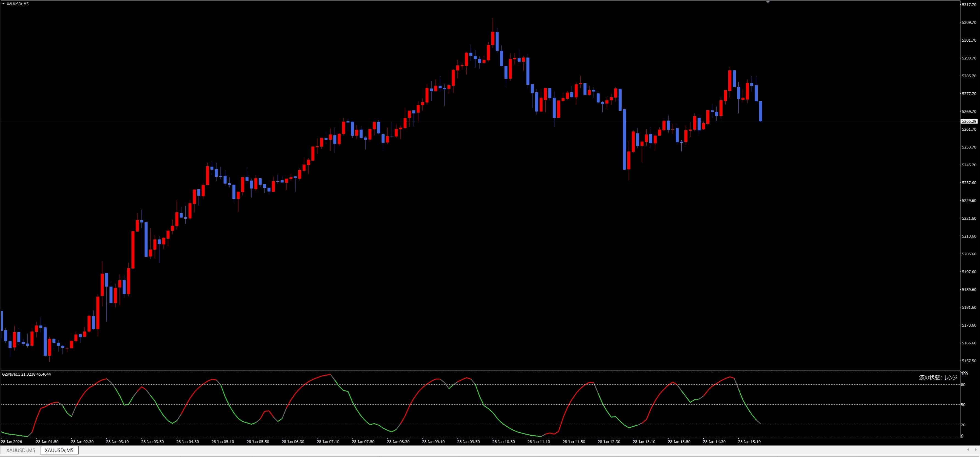Click the current price label 5265.29
Image resolution: width=980 pixels, height=457 pixels.
[x=968, y=121]
